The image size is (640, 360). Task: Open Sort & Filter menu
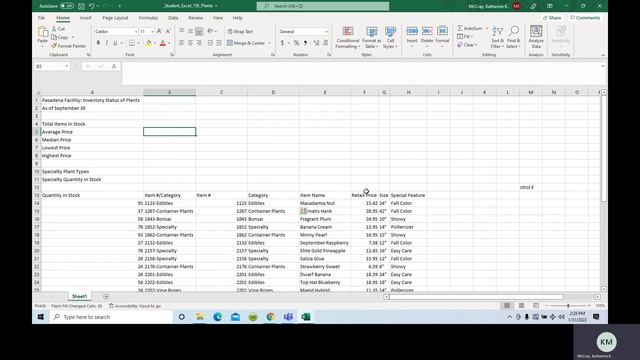[x=497, y=37]
